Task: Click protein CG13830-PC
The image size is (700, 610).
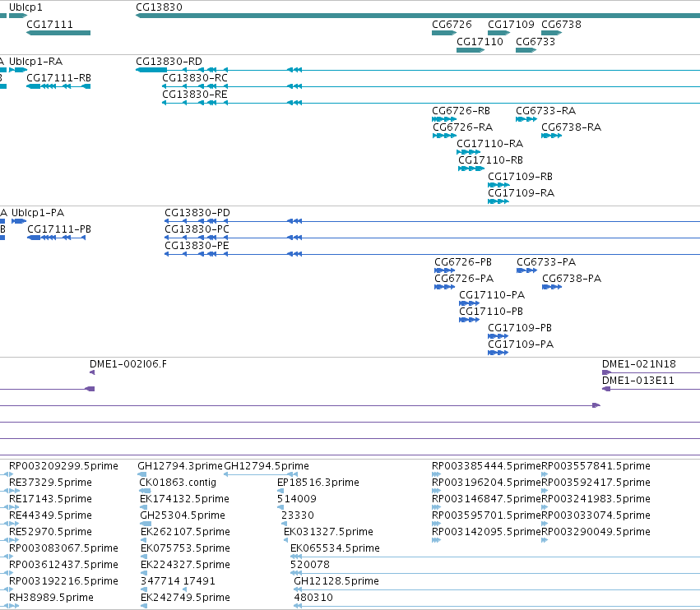Action: click(x=197, y=229)
